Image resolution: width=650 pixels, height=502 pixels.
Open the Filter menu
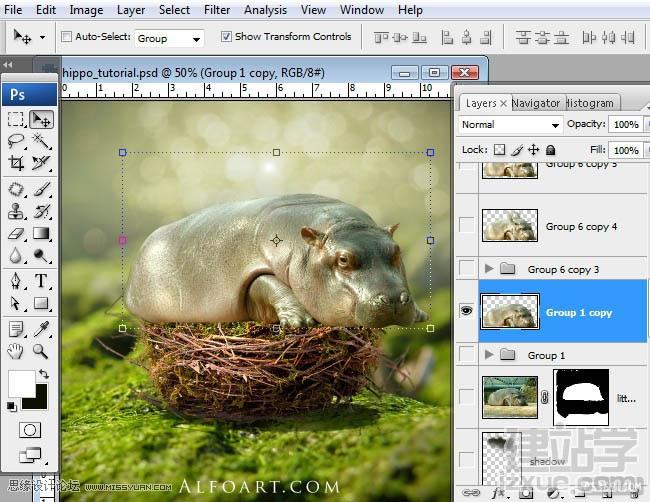click(217, 10)
